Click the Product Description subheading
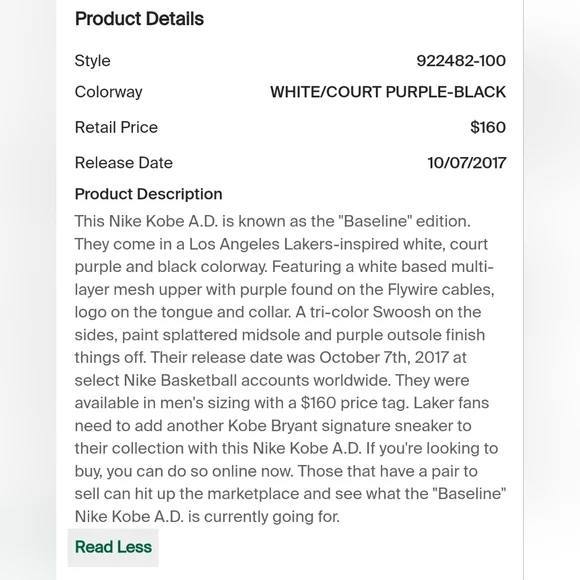 point(148,194)
